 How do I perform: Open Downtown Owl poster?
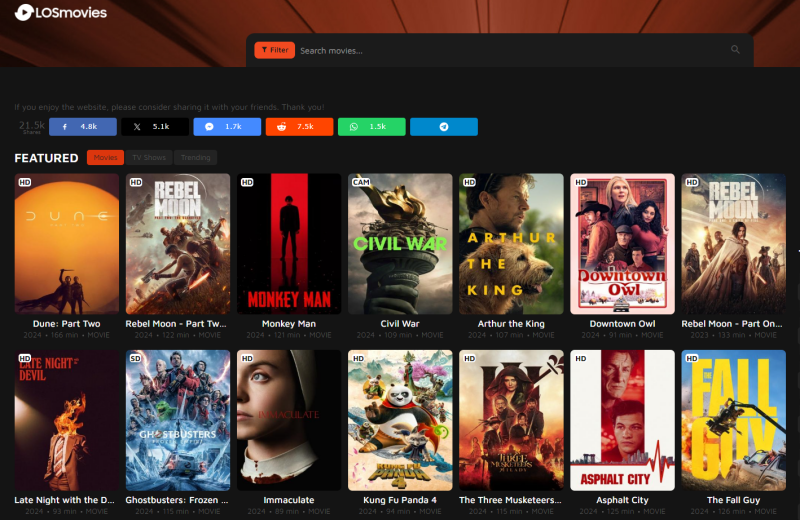click(622, 244)
